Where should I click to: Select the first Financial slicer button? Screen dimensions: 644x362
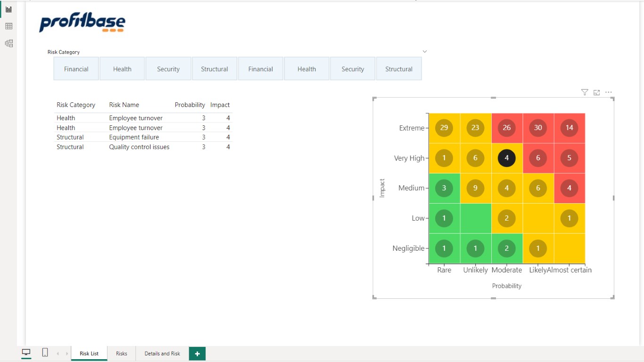(76, 69)
